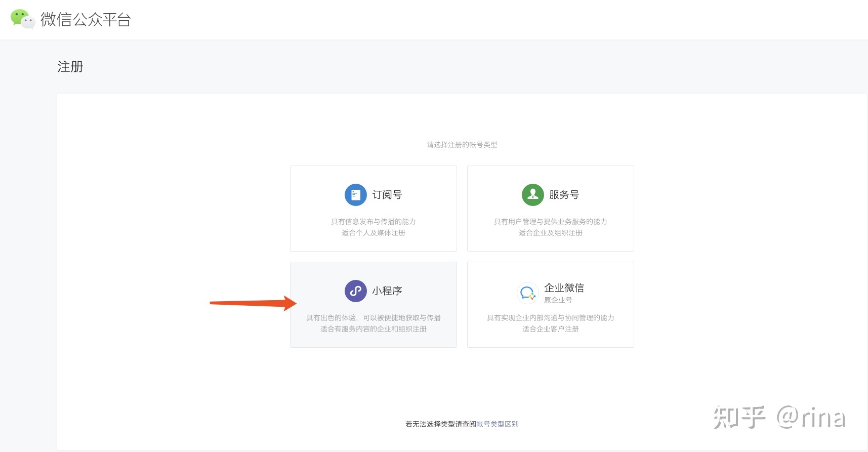Choose the 服务号 account type label

564,195
